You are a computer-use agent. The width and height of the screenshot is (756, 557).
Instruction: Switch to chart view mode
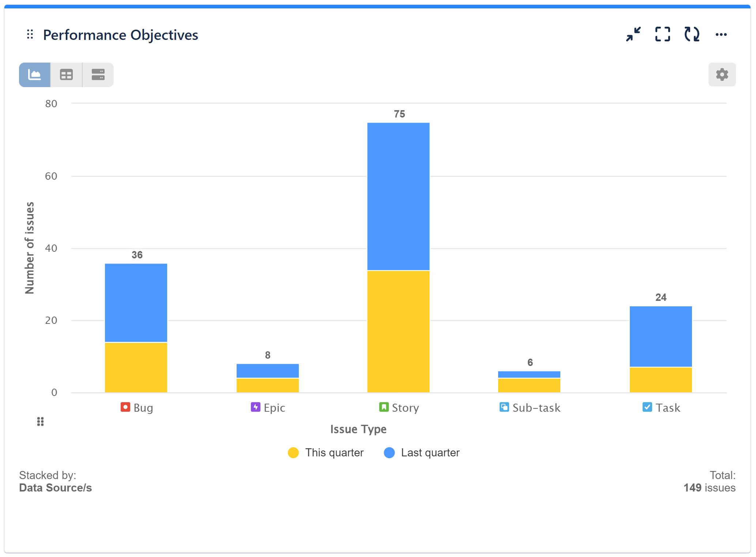click(x=34, y=74)
